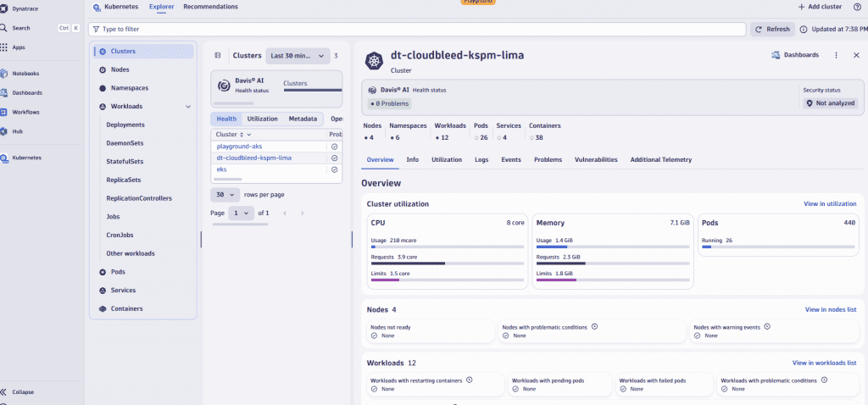Open Dashboards in the left sidebar
Image resolution: width=868 pixels, height=405 pixels.
(27, 93)
